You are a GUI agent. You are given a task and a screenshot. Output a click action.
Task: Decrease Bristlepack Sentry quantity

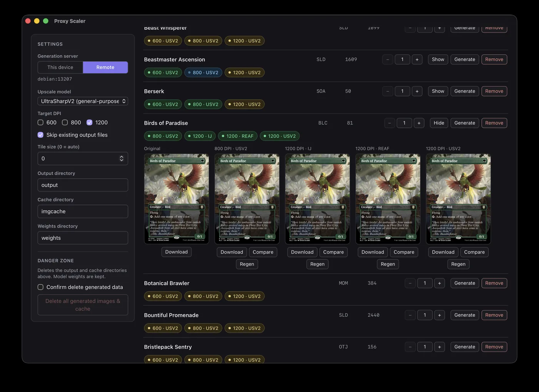coord(410,347)
